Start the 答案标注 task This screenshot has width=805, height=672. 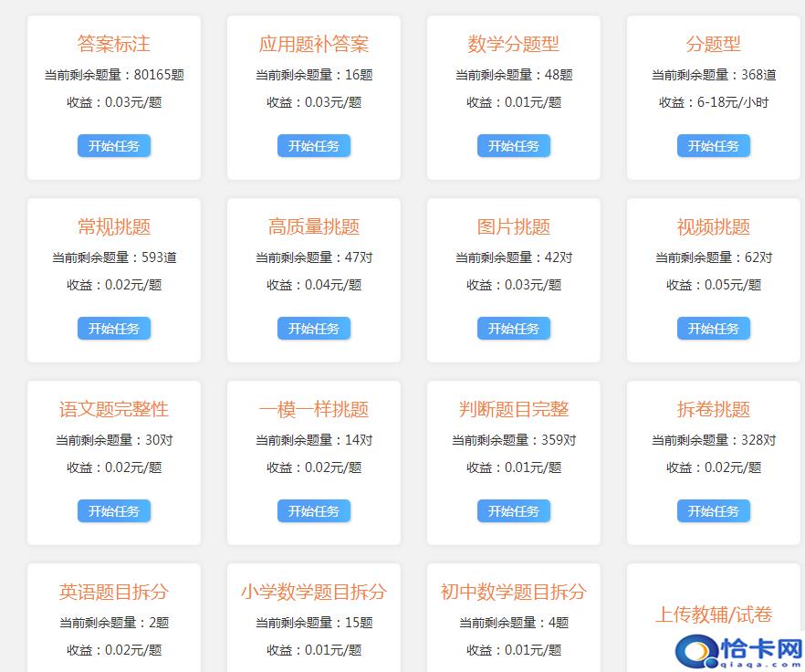114,146
